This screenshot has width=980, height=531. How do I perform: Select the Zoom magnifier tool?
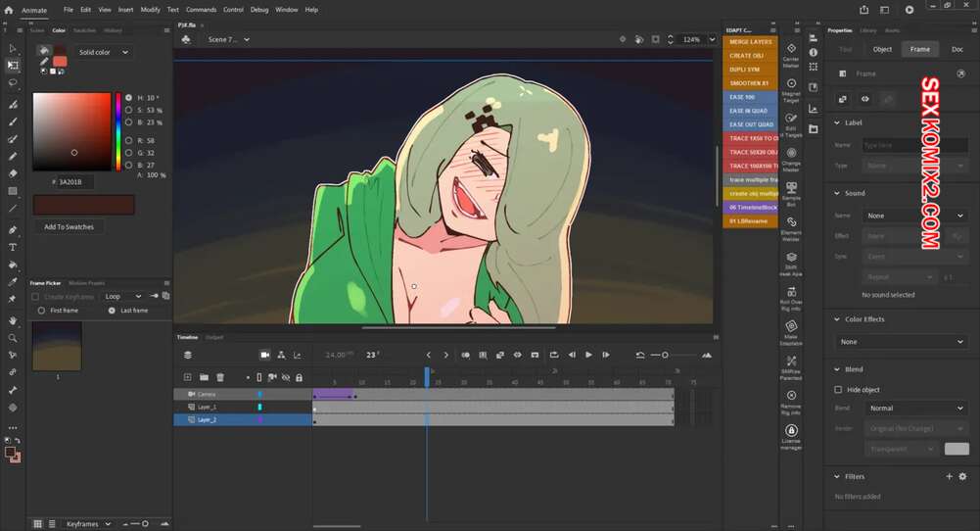(x=13, y=338)
